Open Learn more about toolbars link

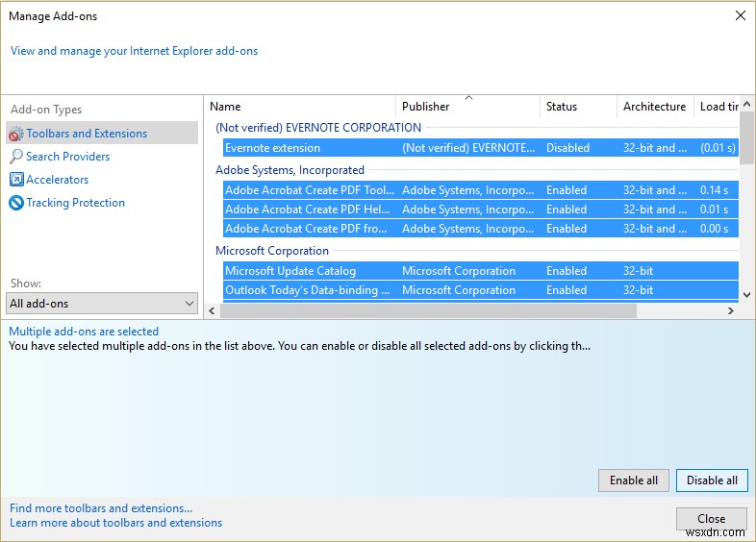(x=115, y=523)
